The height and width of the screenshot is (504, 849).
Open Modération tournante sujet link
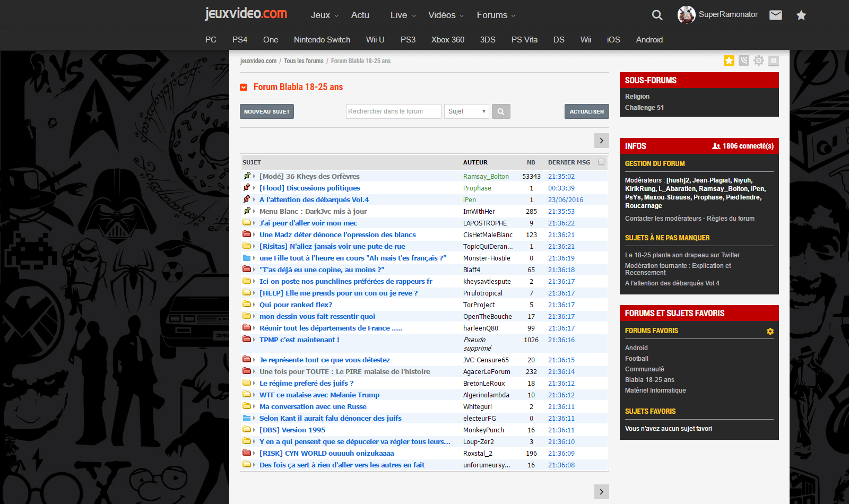click(678, 269)
